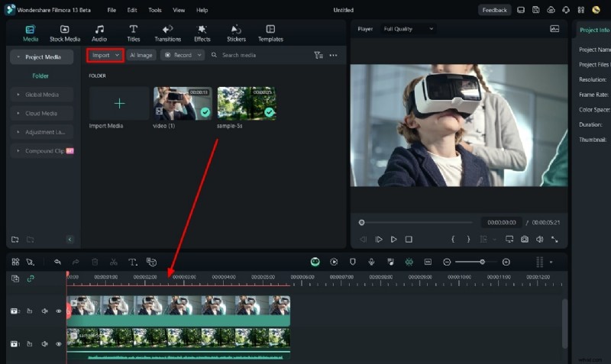Take a snapshot with camera icon

click(525, 240)
